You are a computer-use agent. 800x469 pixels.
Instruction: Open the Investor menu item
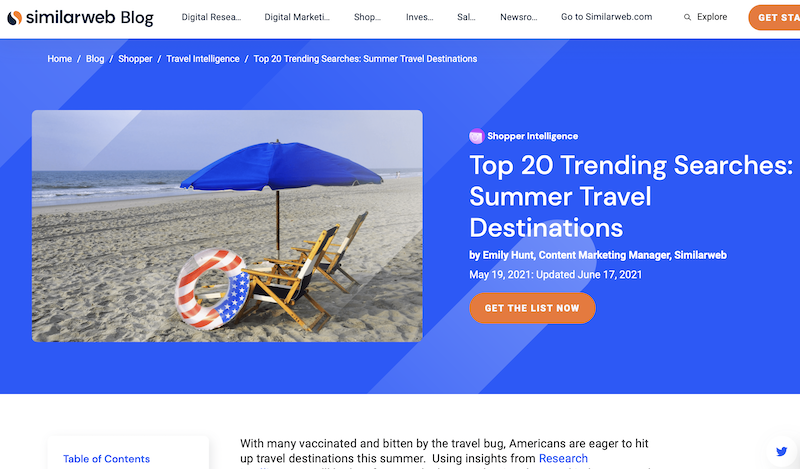point(419,17)
